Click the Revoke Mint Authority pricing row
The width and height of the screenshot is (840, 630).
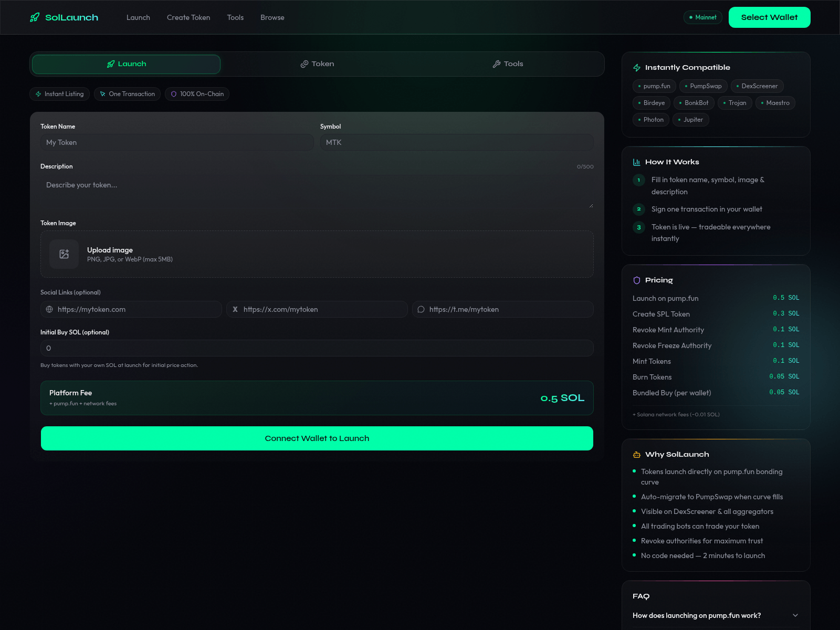coord(716,330)
